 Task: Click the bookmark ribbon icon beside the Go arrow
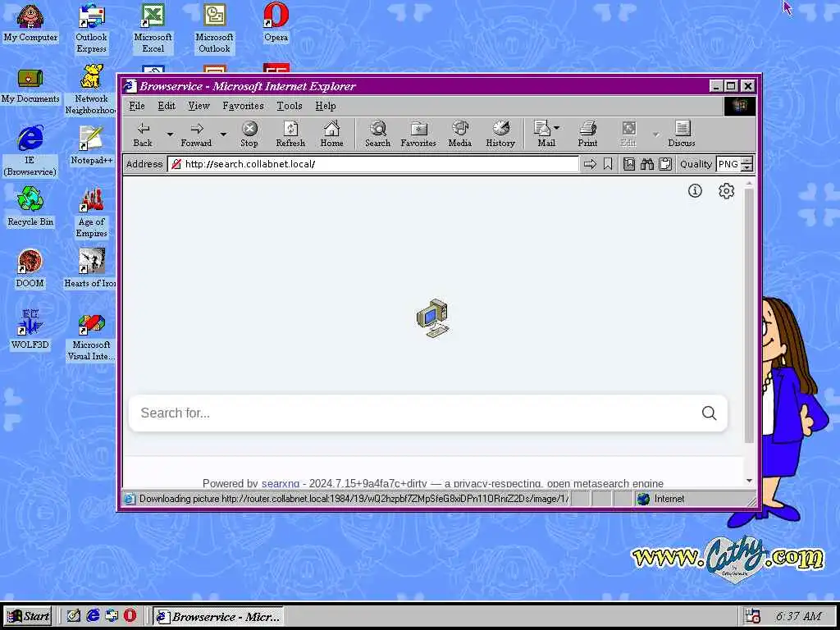608,164
